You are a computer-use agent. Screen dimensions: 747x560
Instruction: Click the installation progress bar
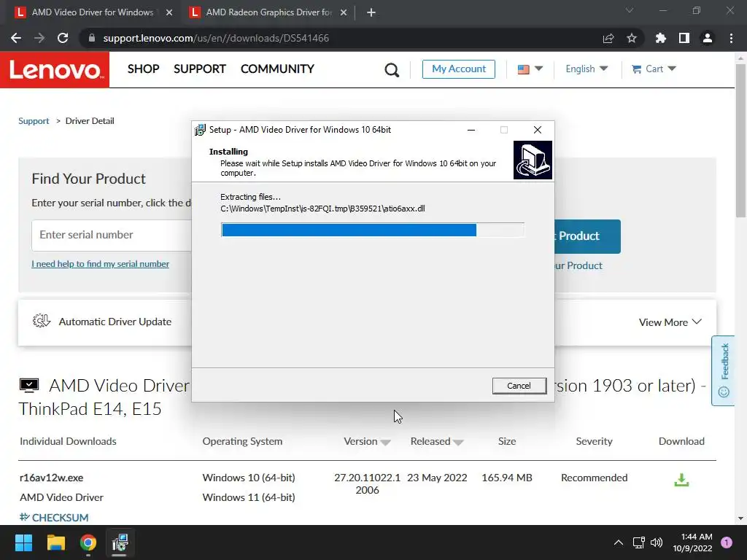coord(373,230)
